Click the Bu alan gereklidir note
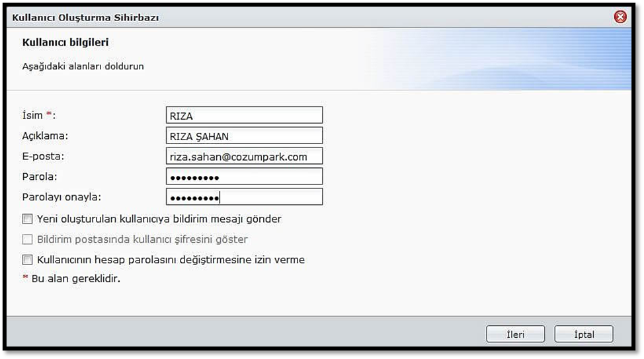The width and height of the screenshot is (644, 359). [75, 278]
